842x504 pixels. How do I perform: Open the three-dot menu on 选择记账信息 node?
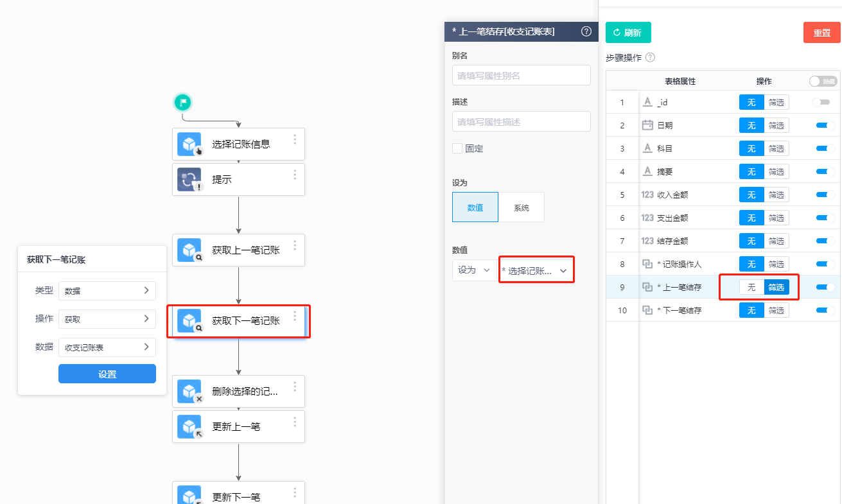(295, 139)
